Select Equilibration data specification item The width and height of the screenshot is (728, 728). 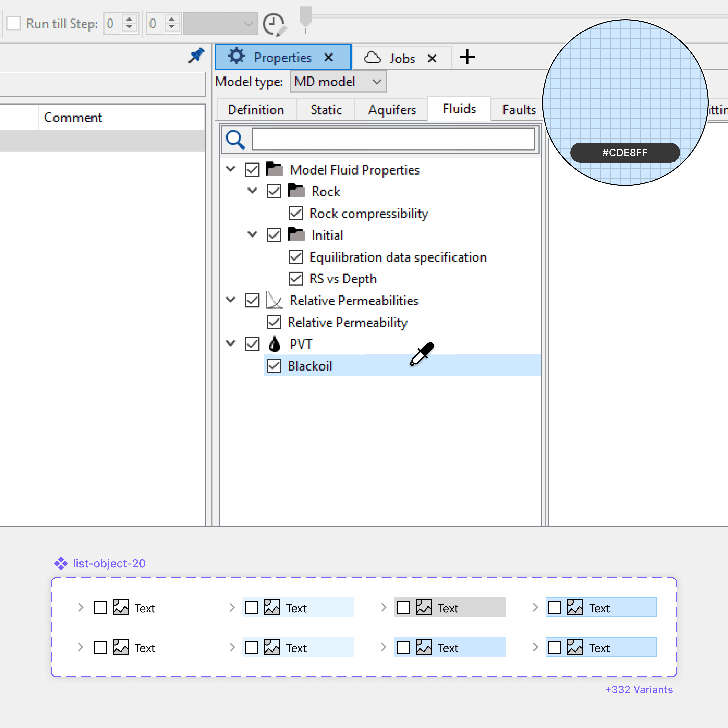click(x=398, y=257)
